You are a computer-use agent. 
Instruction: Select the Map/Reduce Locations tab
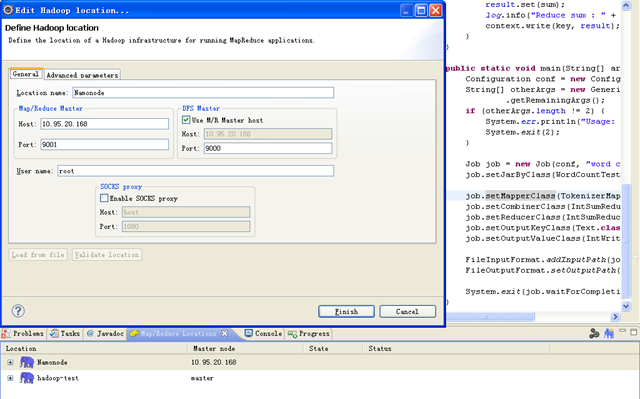(178, 333)
